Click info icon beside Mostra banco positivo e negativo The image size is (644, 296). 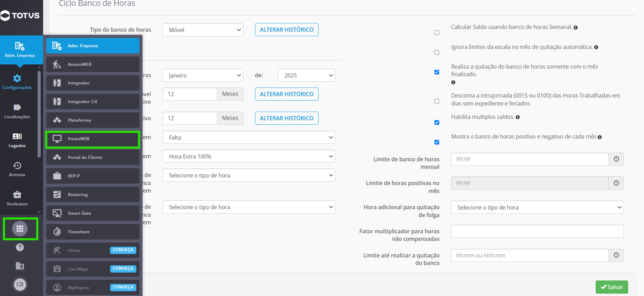599,137
